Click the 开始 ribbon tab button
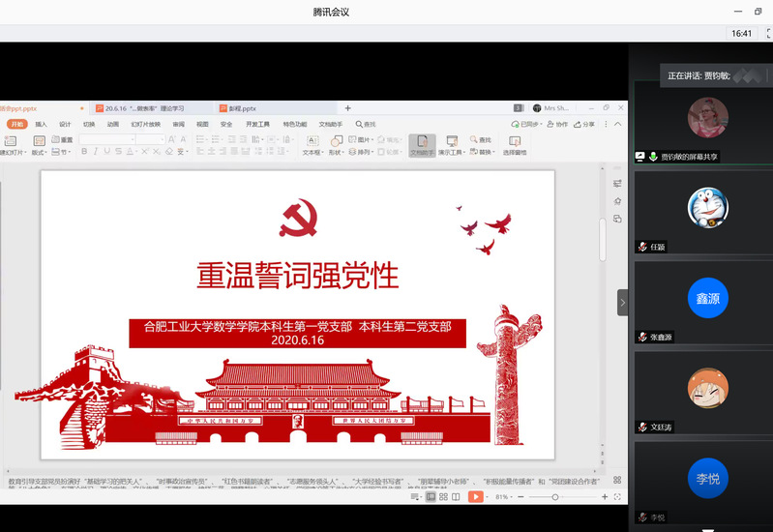 16,124
